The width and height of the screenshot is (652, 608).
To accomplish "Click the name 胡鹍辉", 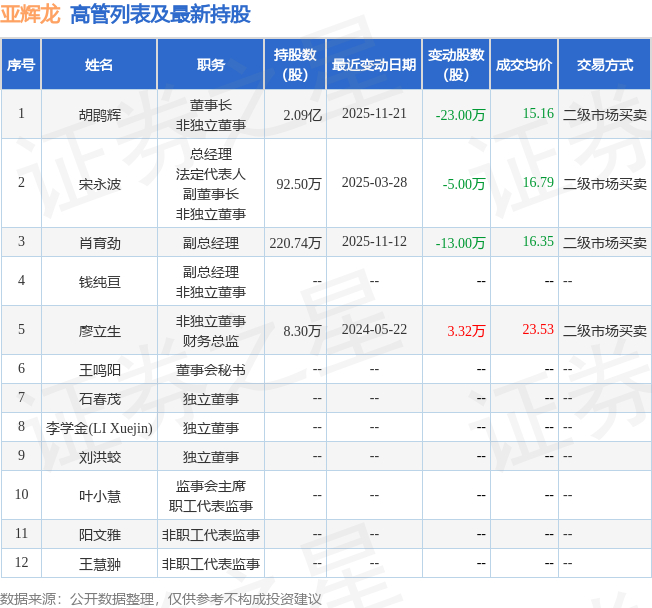I will pyautogui.click(x=100, y=114).
